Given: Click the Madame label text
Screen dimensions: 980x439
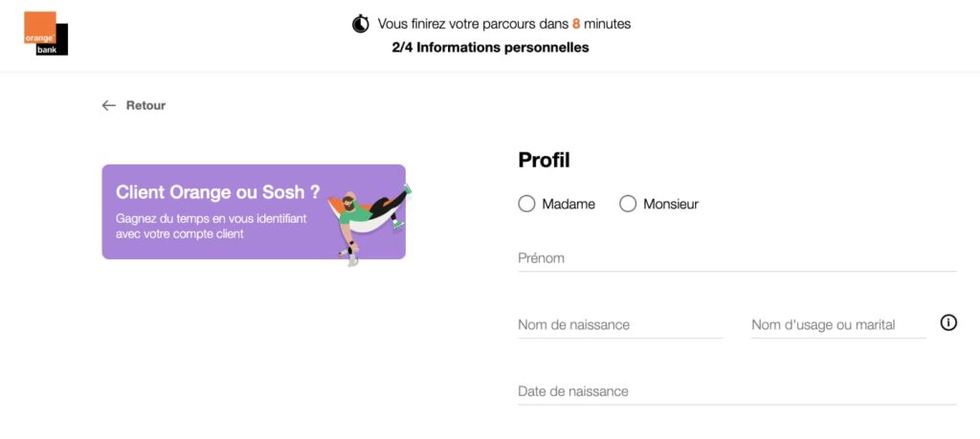Looking at the screenshot, I should (568, 205).
